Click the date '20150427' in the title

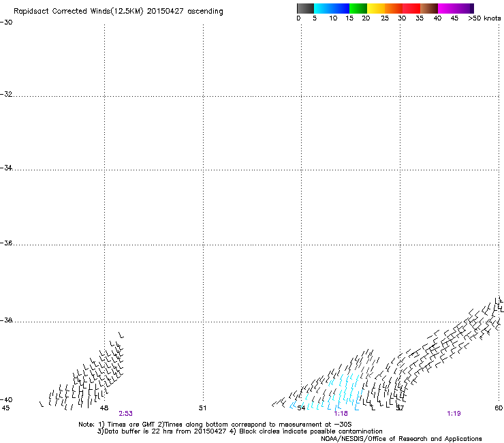click(x=166, y=11)
